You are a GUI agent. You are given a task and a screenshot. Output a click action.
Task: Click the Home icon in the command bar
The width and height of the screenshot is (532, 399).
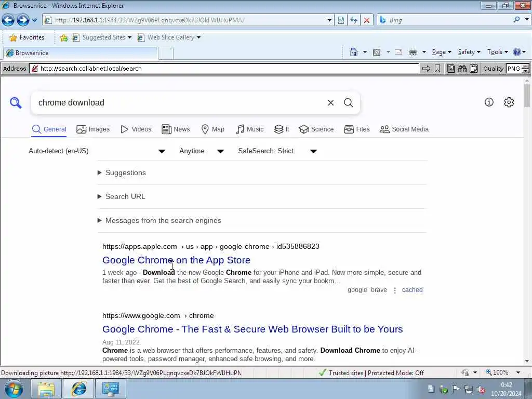click(353, 52)
